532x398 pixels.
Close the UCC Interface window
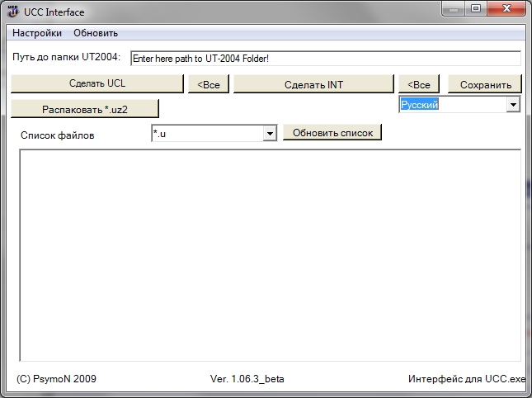pyautogui.click(x=505, y=10)
